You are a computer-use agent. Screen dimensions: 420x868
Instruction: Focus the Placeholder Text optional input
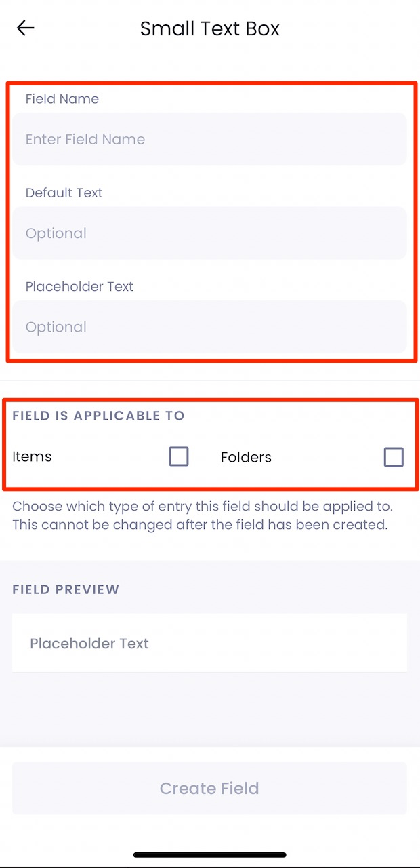tap(209, 327)
